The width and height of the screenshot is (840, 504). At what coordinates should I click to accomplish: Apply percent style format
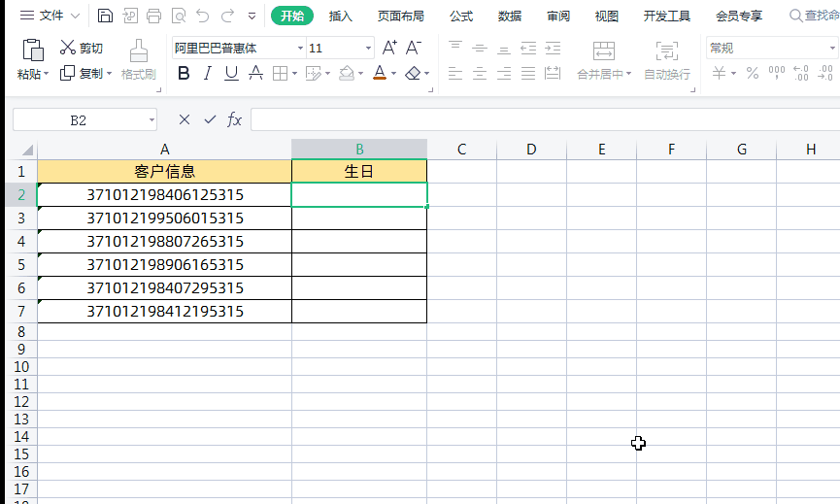click(x=753, y=73)
